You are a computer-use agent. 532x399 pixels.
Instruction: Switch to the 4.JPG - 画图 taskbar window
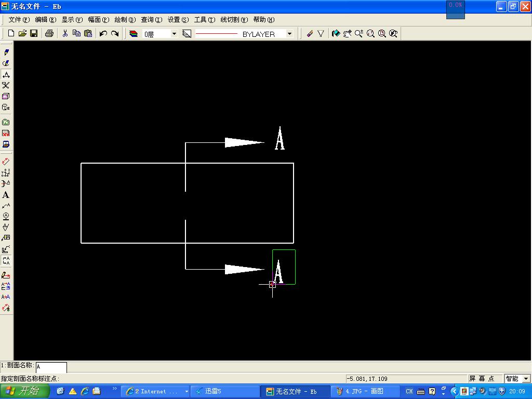pyautogui.click(x=364, y=391)
